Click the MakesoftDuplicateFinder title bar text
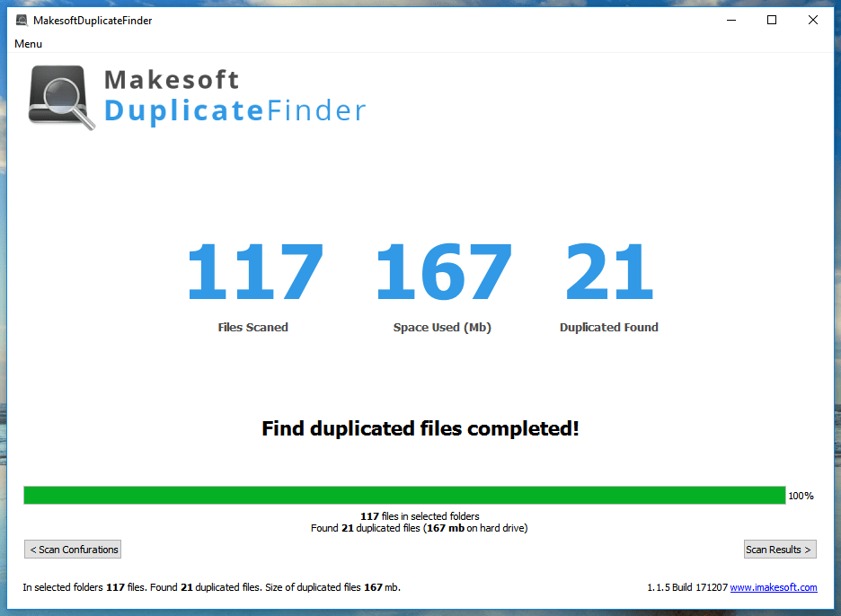841x616 pixels. 92,19
